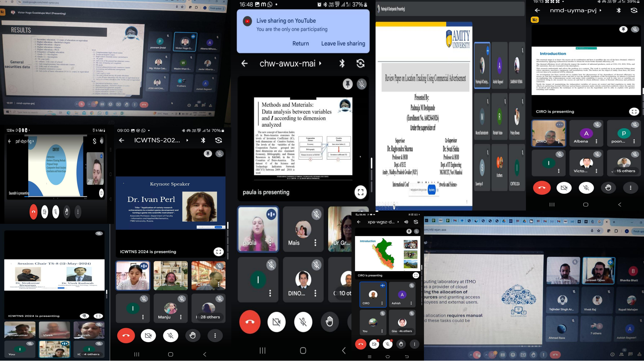Tap Return in the YouTube live sharing banner
This screenshot has height=362, width=644.
coord(301,43)
